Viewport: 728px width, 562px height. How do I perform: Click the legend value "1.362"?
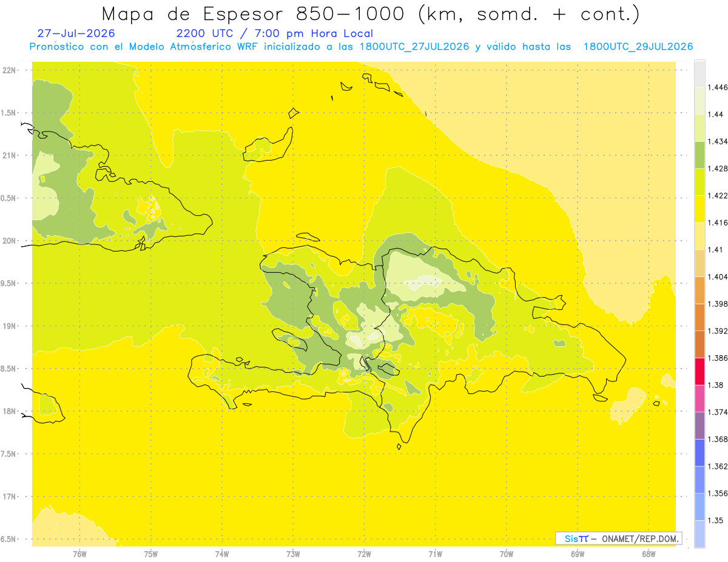[x=717, y=466]
